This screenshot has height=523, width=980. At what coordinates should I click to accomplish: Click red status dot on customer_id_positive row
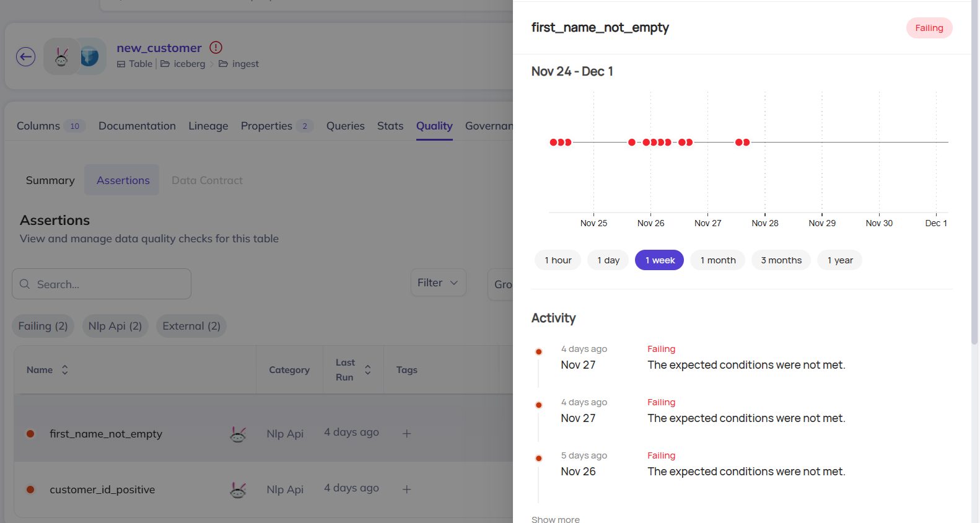click(x=30, y=490)
